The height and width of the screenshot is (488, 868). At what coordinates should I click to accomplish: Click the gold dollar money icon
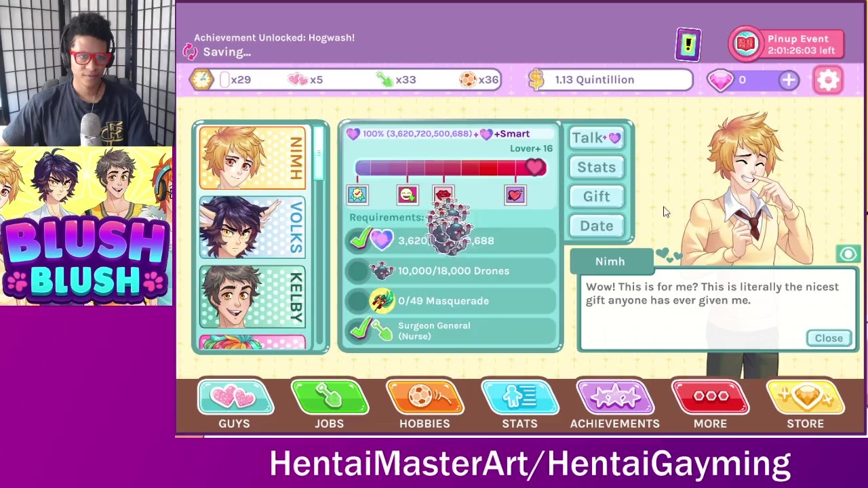click(x=536, y=80)
